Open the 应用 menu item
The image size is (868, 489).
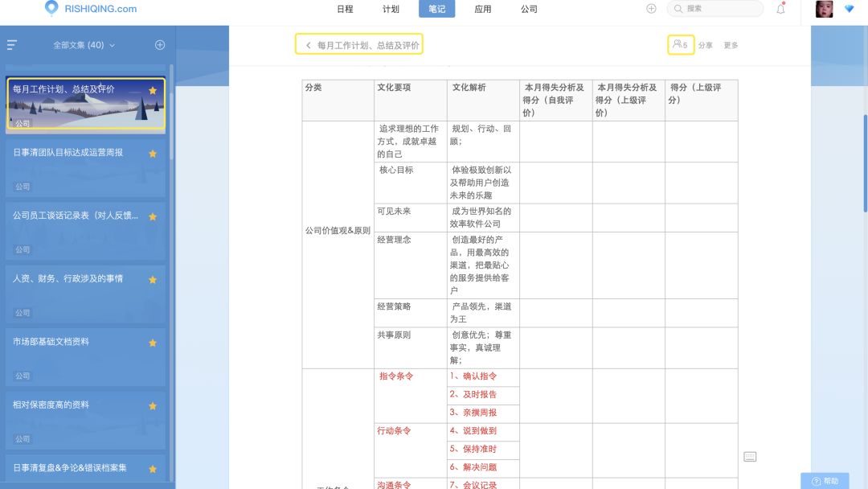pos(483,9)
